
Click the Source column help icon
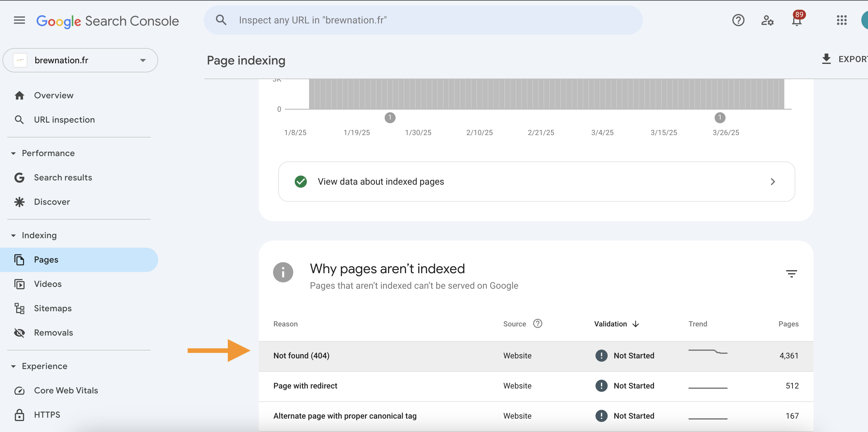coord(537,323)
